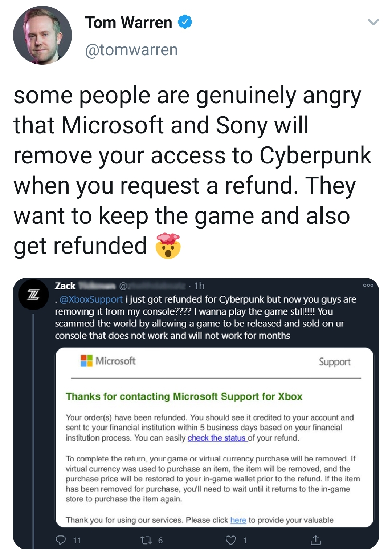Share the quoted tweet
The image size is (392, 554).
316,540
